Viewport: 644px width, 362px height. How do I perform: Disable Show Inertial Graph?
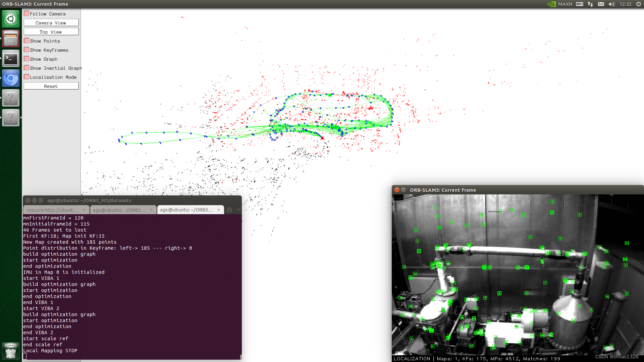(26, 68)
